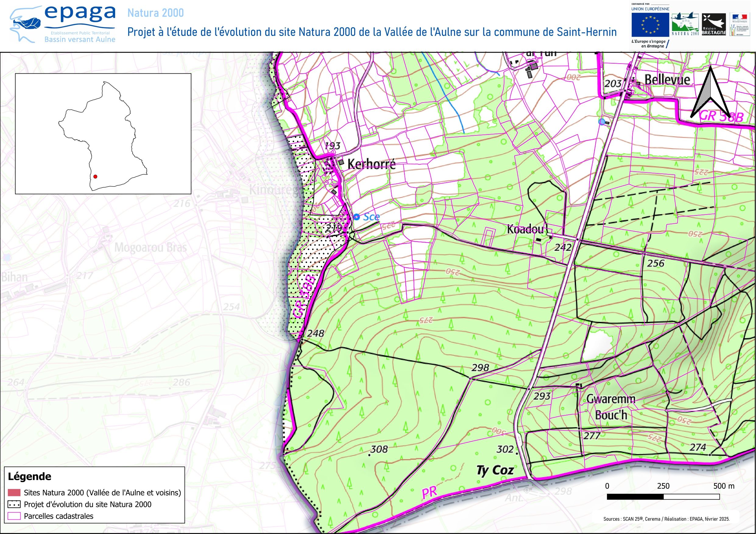
Task: Select the red location dot on inset map
Action: click(95, 177)
